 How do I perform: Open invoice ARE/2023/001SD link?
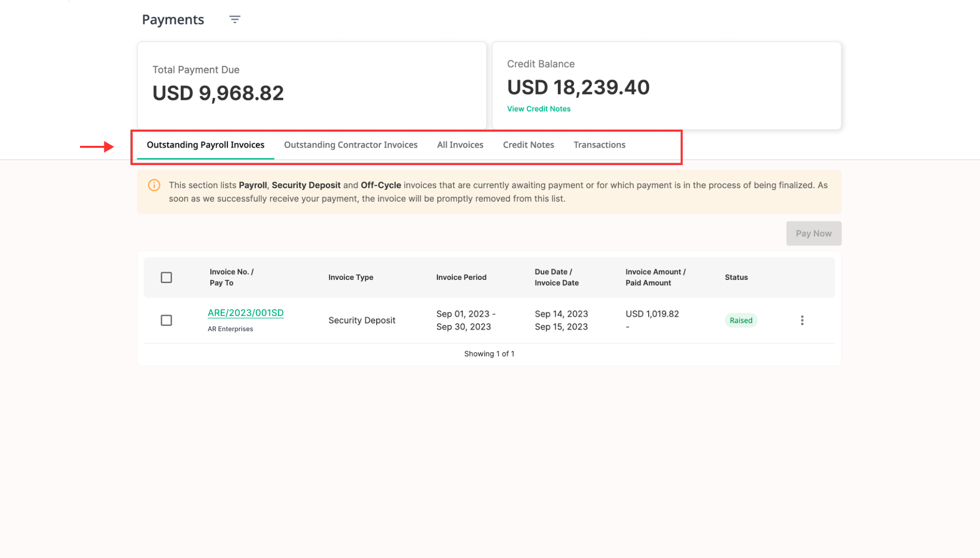(x=246, y=313)
